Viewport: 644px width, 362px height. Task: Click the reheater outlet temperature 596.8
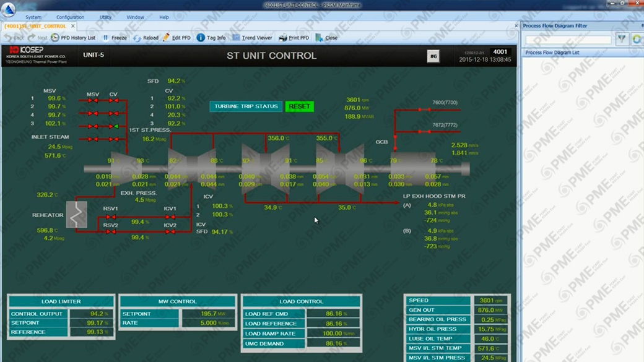click(45, 230)
